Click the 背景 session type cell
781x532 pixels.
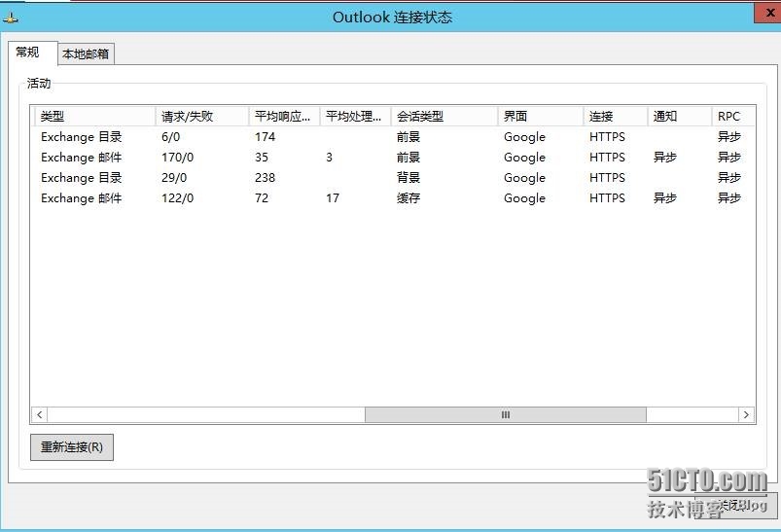pos(408,178)
